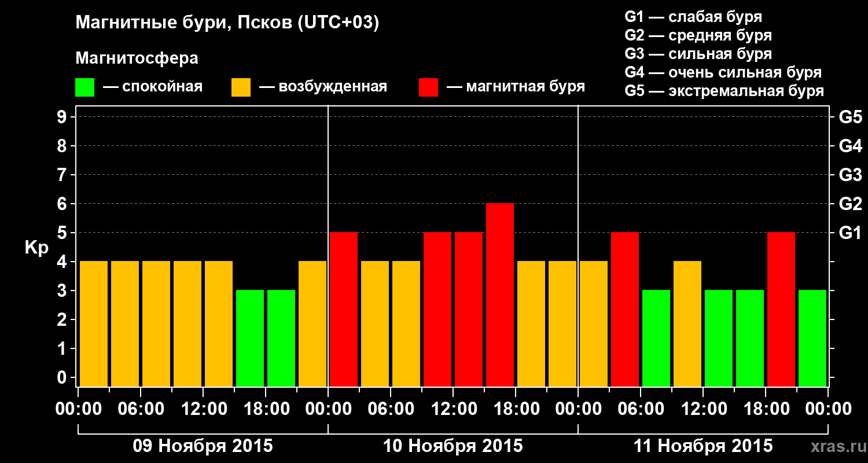Click the red bar starting 10 Ноября midnight
The image size is (868, 463).
pos(344,309)
